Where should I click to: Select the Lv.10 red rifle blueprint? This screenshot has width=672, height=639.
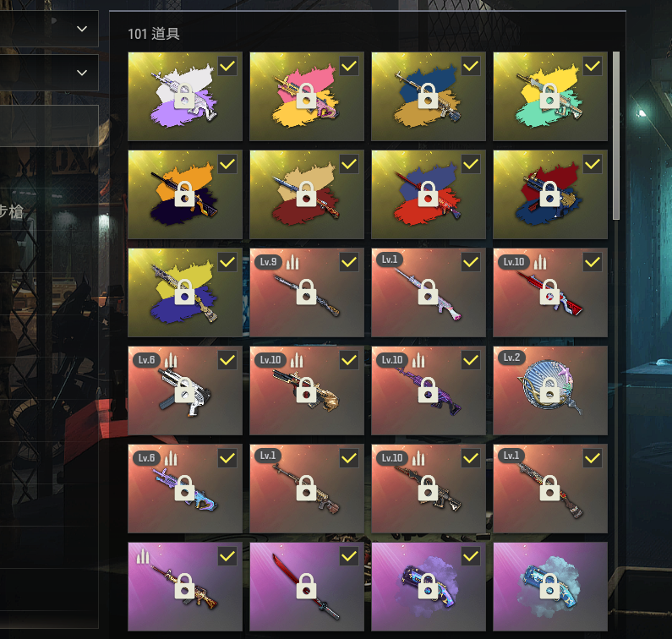(x=550, y=292)
